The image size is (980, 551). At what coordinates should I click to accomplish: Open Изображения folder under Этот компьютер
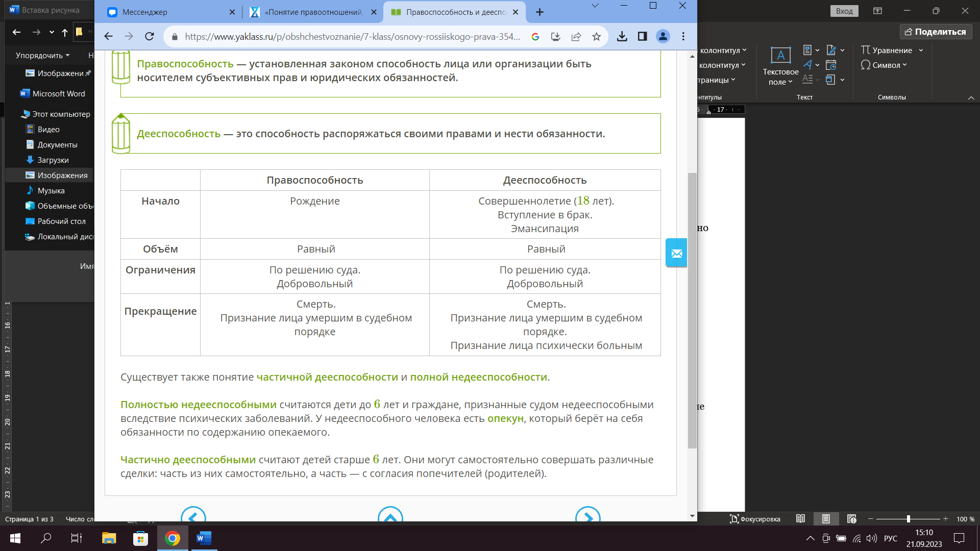pos(57,175)
